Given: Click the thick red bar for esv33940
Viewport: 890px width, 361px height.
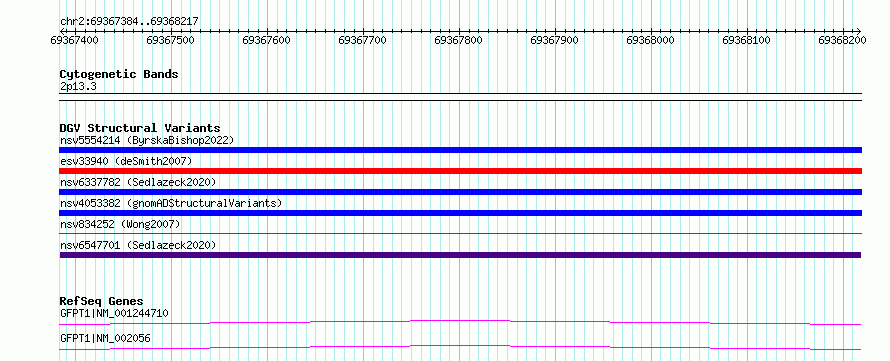Looking at the screenshot, I should 460,171.
